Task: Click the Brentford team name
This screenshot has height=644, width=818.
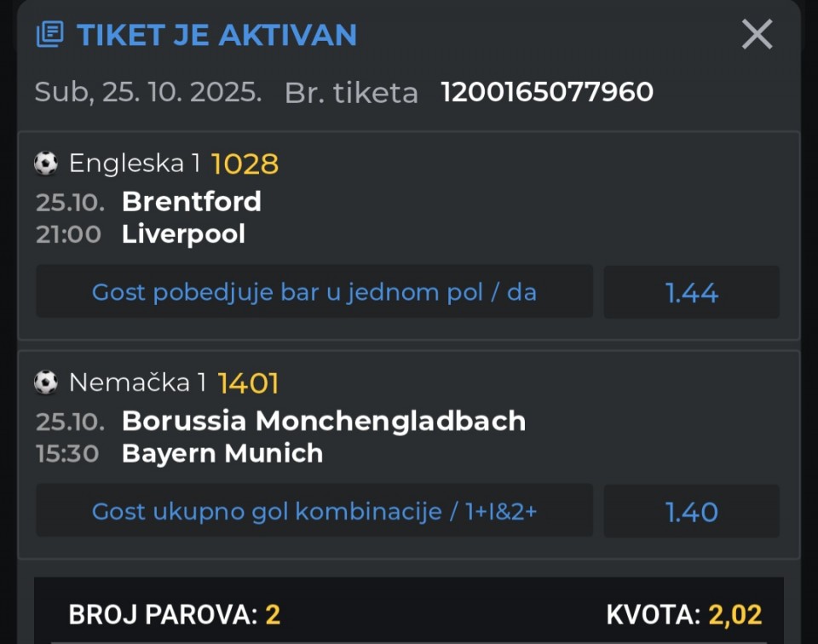Action: tap(192, 201)
